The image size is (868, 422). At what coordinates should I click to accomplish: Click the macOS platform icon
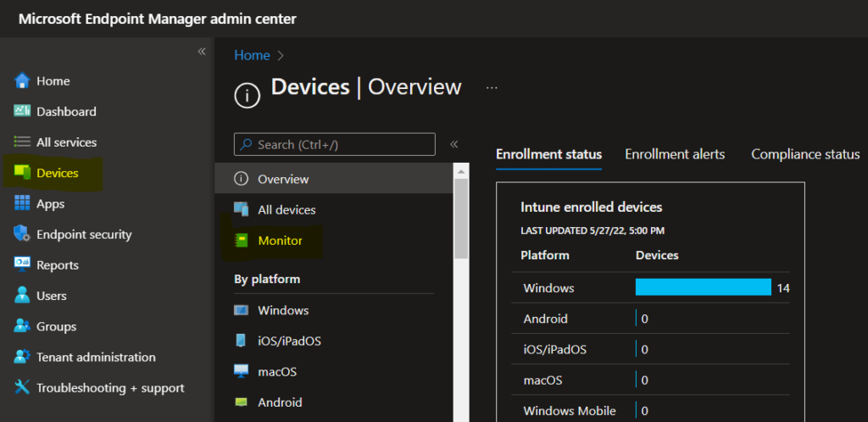(x=241, y=372)
